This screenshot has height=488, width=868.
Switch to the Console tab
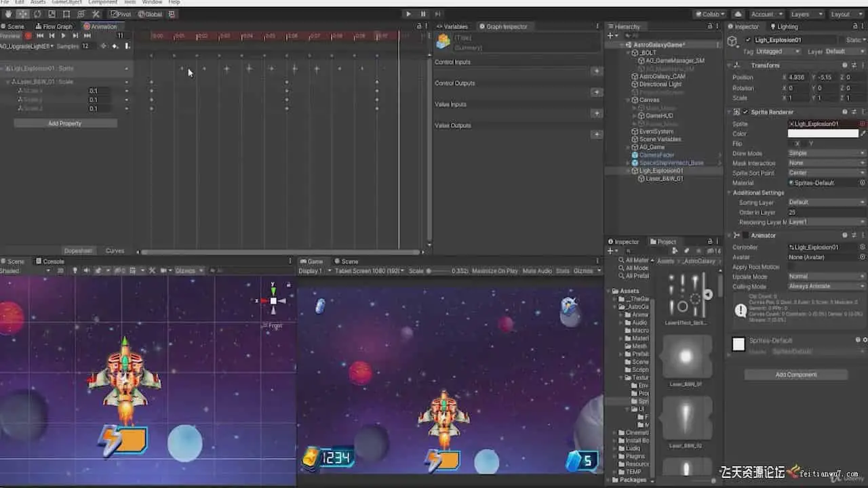(50, 261)
